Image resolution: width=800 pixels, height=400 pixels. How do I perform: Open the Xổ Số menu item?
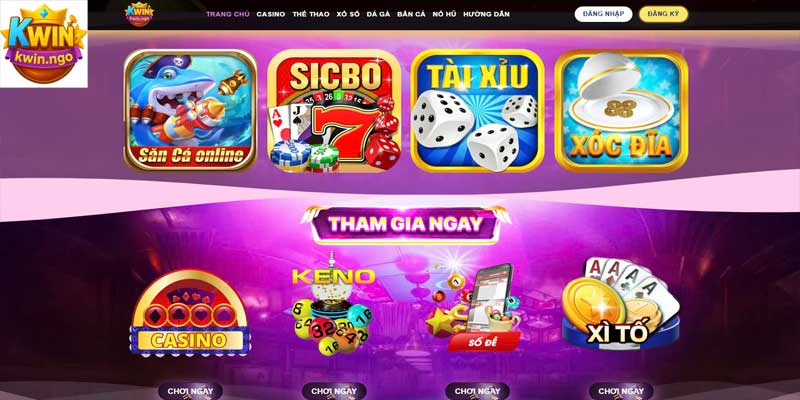[x=348, y=14]
